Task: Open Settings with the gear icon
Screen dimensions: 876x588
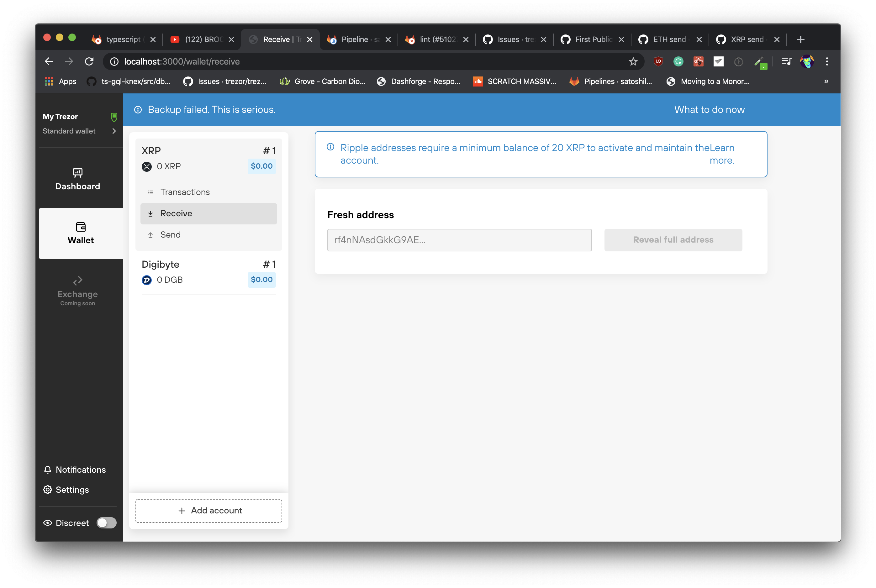Action: coord(47,490)
